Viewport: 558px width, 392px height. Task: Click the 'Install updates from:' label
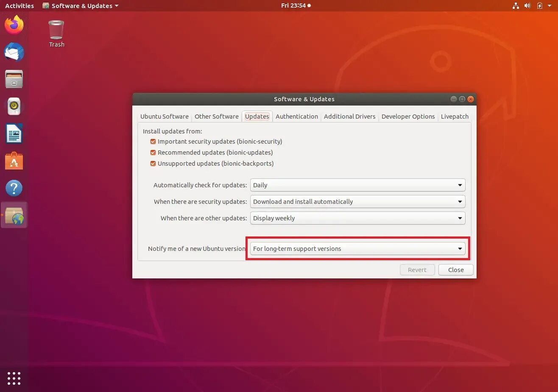173,131
